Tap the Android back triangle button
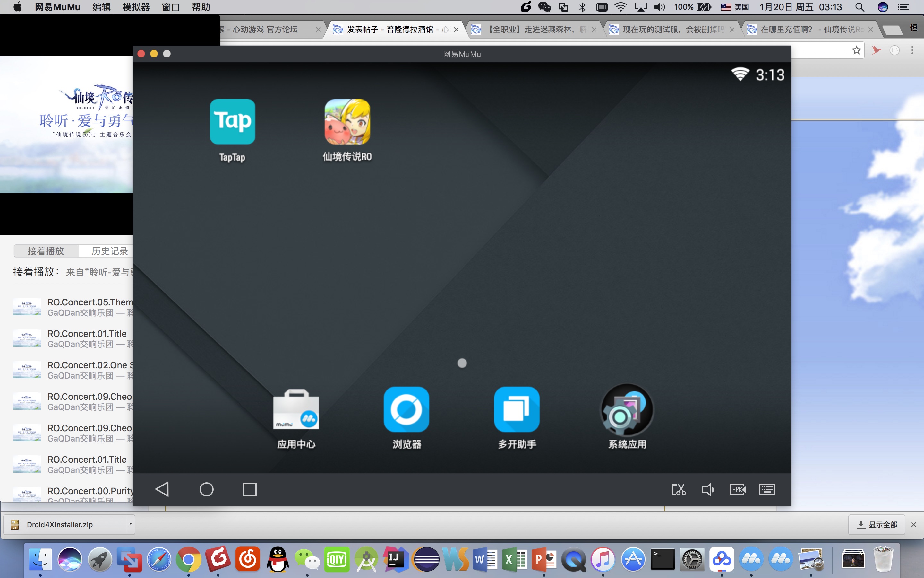The height and width of the screenshot is (578, 924). (162, 489)
